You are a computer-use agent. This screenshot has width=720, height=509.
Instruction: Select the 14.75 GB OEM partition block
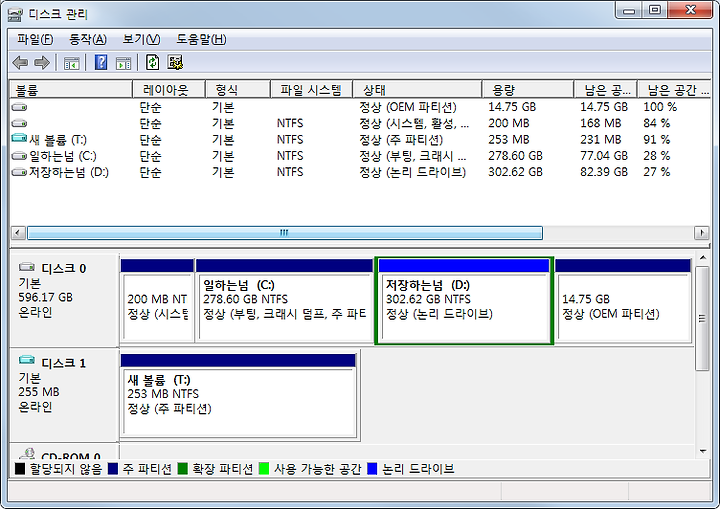tap(623, 300)
